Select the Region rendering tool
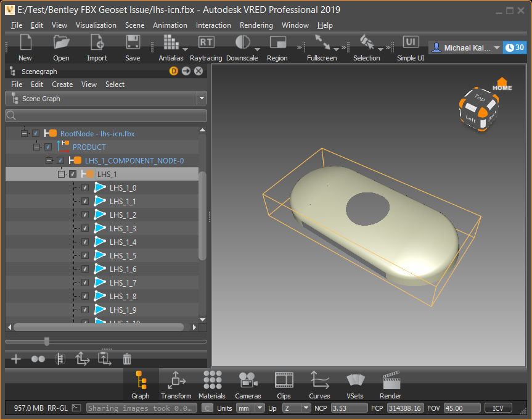 [x=277, y=41]
